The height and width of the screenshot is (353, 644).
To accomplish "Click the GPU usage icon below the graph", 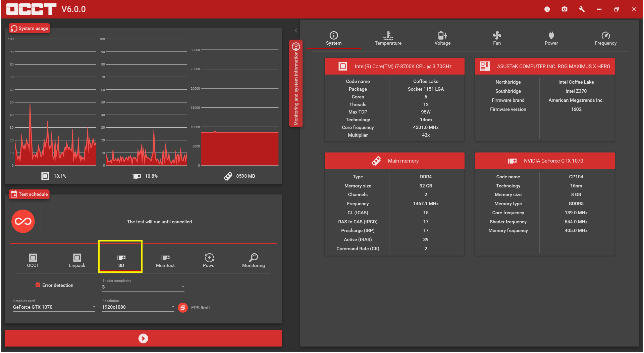I will [x=137, y=176].
